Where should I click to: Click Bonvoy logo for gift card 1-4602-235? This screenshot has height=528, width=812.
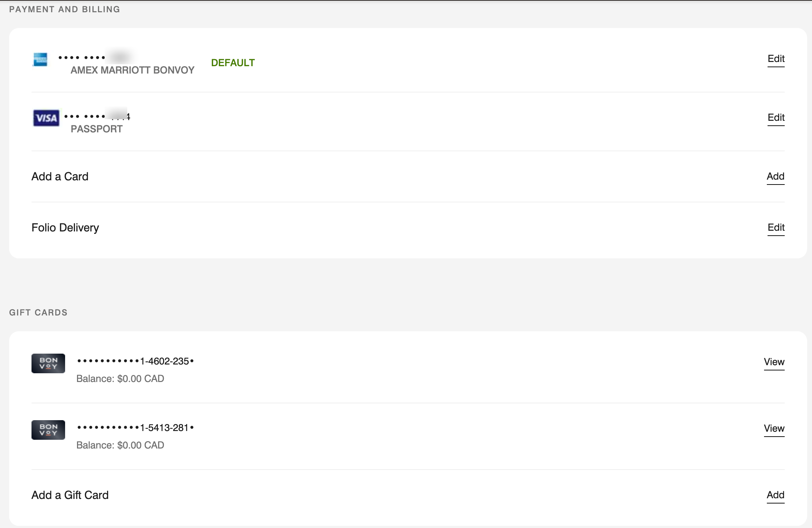(x=48, y=363)
